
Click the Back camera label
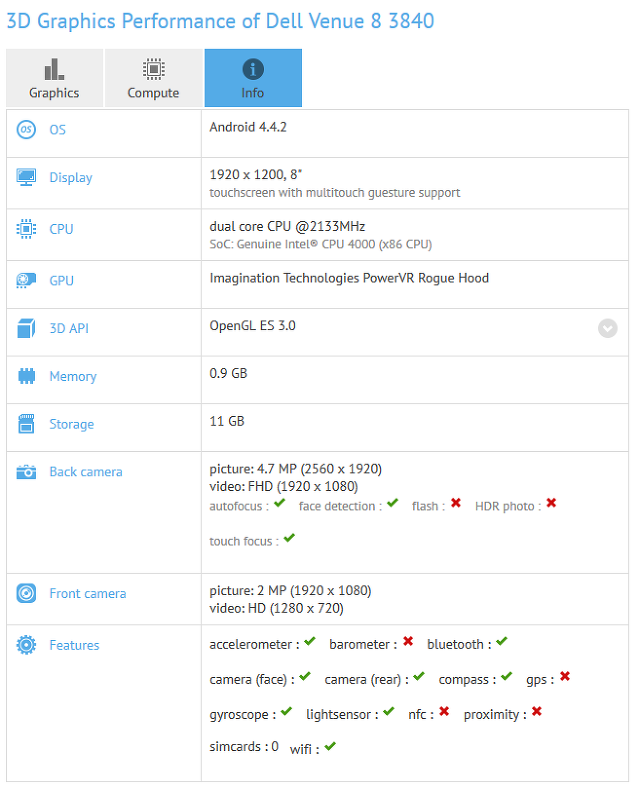[86, 472]
